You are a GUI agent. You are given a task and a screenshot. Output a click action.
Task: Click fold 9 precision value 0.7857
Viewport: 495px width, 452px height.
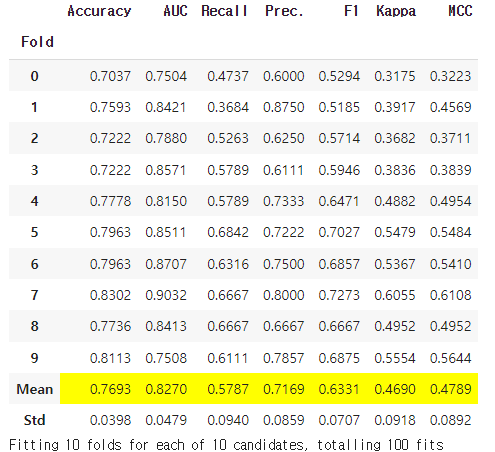(284, 358)
